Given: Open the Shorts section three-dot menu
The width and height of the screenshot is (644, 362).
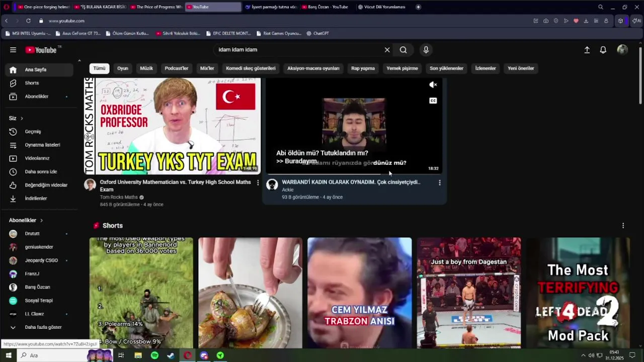Looking at the screenshot, I should click(x=623, y=226).
